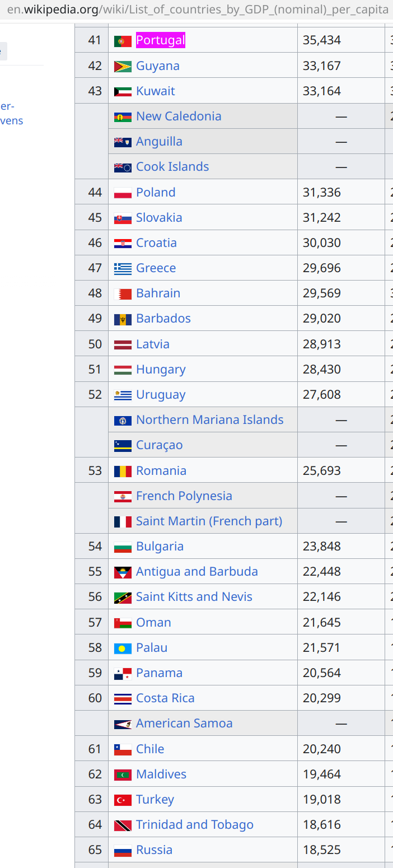This screenshot has width=393, height=868.
Task: Click the French Polynesia flag icon
Action: [123, 496]
